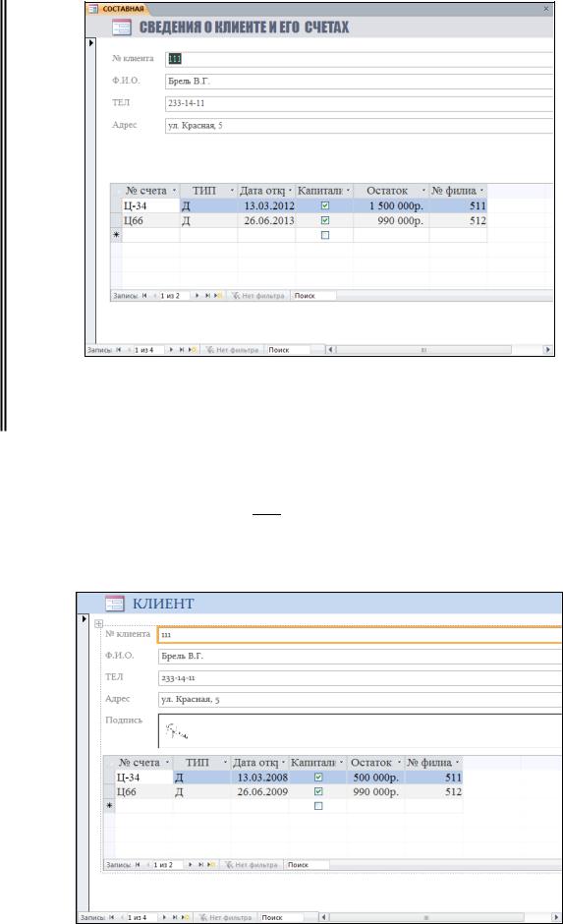Open ТИП column dropdown in КЛИЕНТ form table

(225, 763)
